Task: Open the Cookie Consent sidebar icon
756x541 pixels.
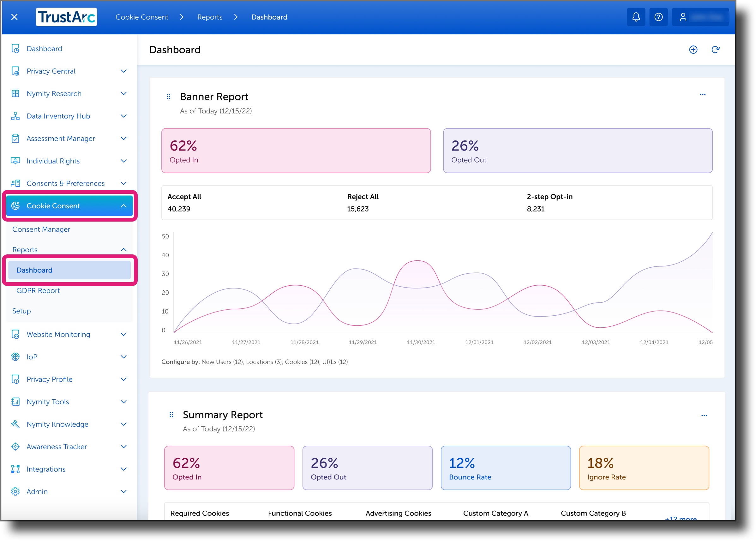Action: [15, 205]
